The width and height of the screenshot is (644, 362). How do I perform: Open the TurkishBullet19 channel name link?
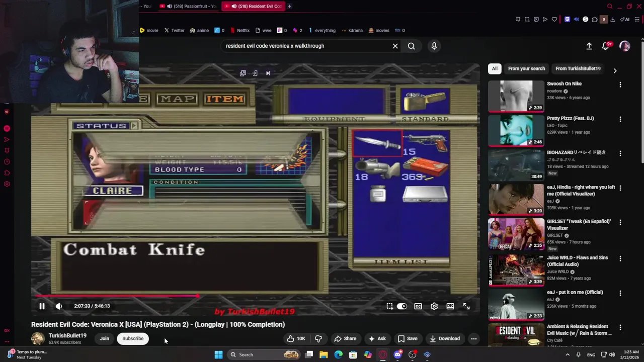pos(67,336)
